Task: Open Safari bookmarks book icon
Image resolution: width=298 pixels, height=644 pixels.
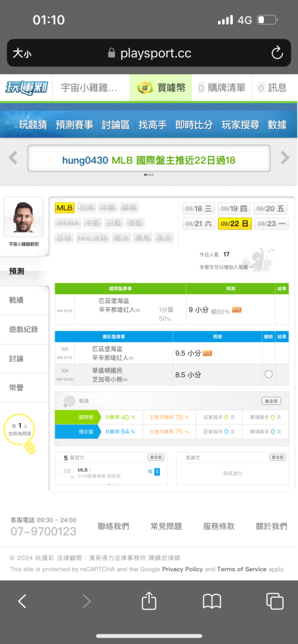Action: pyautogui.click(x=212, y=601)
